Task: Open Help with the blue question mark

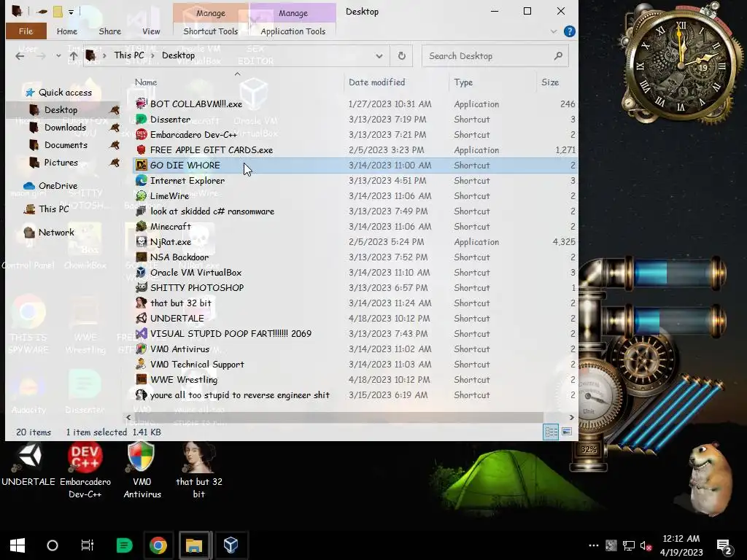Action: click(x=569, y=31)
